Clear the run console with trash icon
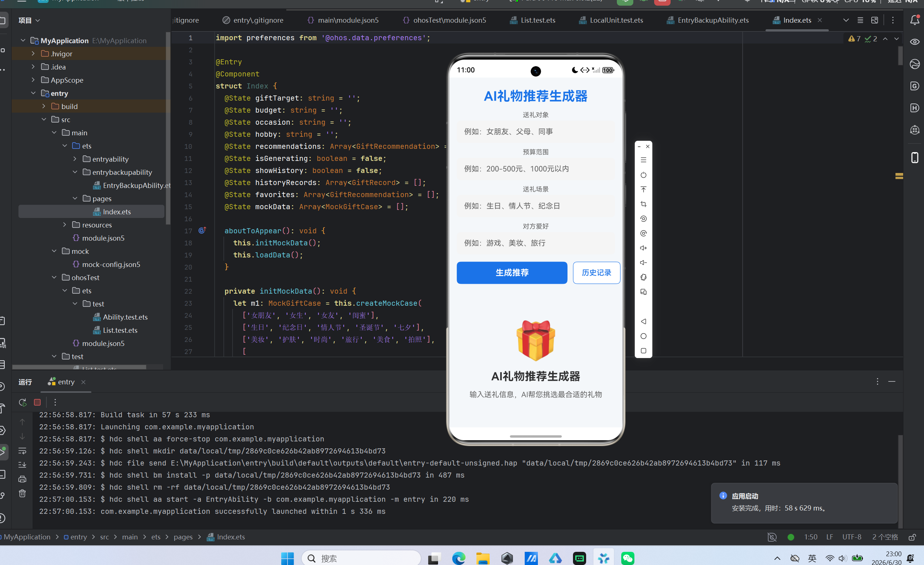 (23, 493)
